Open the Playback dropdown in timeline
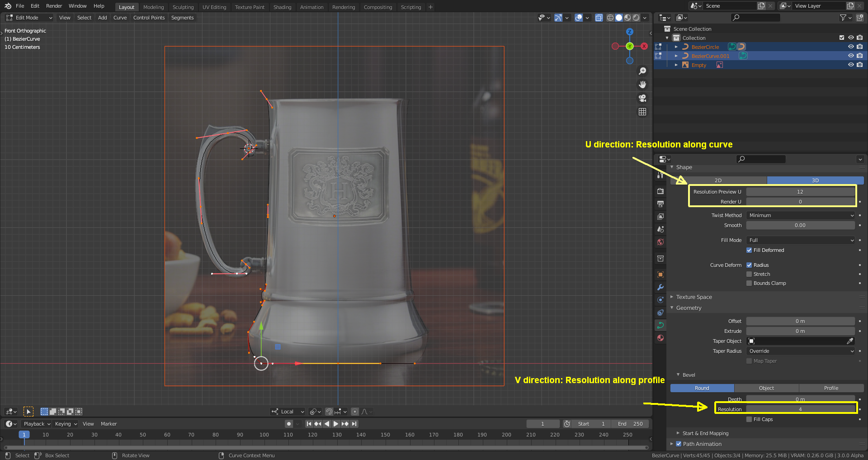The height and width of the screenshot is (460, 868). point(37,424)
